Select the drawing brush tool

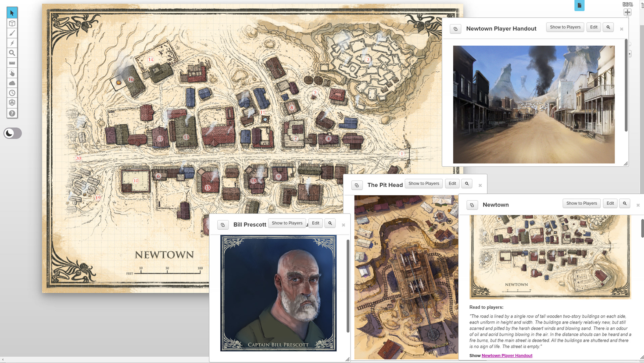coord(12,33)
